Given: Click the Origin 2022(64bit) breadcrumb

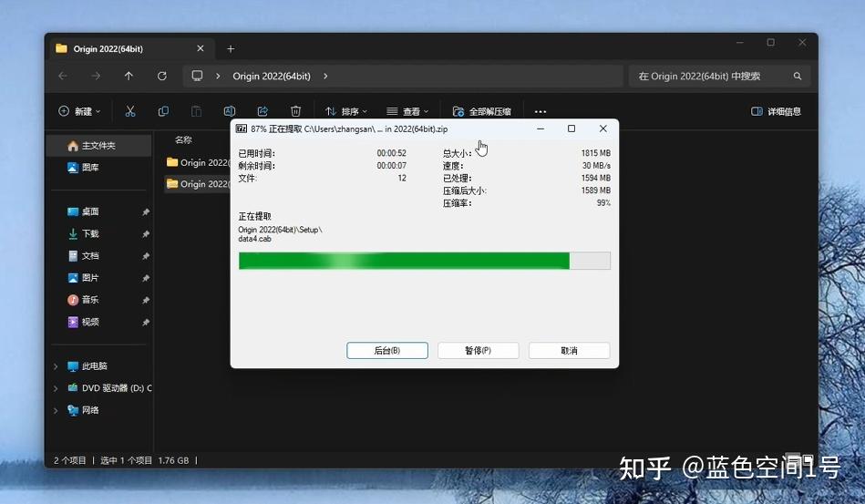Looking at the screenshot, I should (272, 76).
